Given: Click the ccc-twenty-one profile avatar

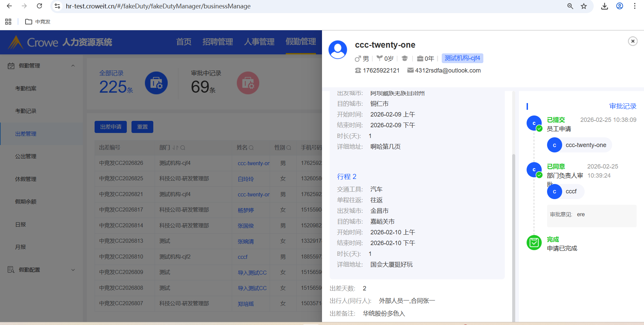Looking at the screenshot, I should (x=338, y=50).
